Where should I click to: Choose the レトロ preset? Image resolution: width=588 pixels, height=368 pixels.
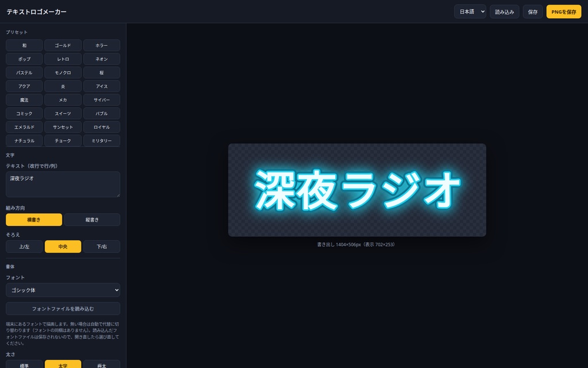tap(63, 59)
